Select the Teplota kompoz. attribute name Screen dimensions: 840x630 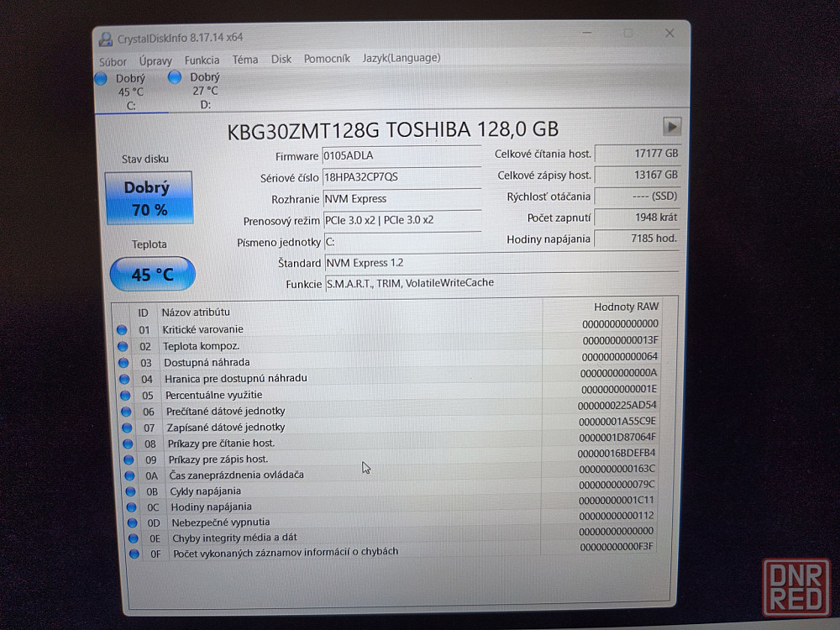pos(201,346)
